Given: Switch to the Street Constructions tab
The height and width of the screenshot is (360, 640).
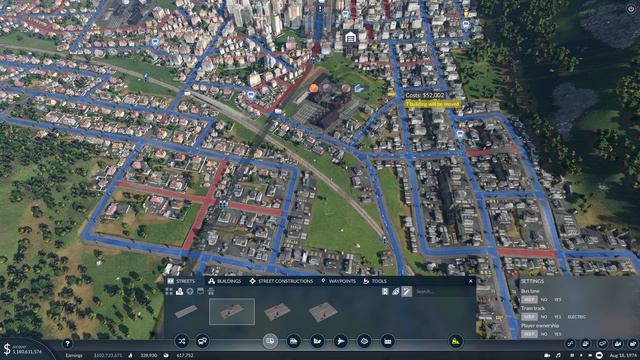Looking at the screenshot, I should (281, 281).
